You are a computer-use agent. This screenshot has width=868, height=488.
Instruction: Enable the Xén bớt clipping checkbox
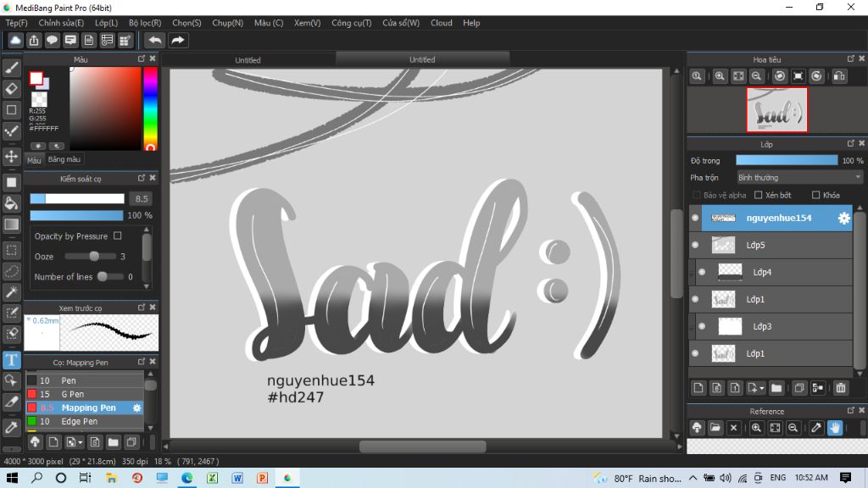coord(759,195)
